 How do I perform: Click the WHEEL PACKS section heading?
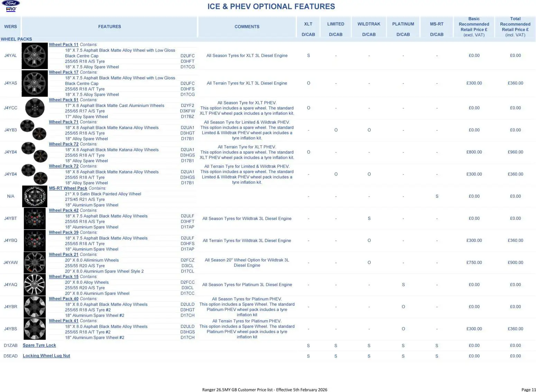(16, 39)
